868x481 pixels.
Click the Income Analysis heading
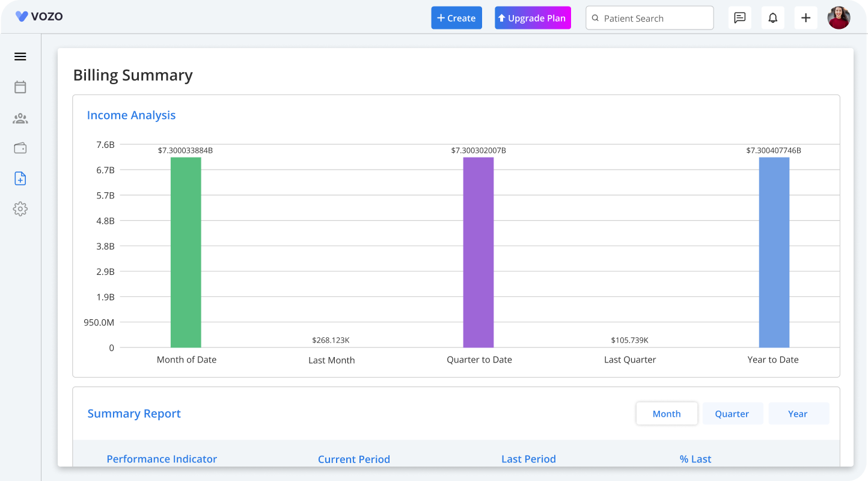pyautogui.click(x=131, y=115)
